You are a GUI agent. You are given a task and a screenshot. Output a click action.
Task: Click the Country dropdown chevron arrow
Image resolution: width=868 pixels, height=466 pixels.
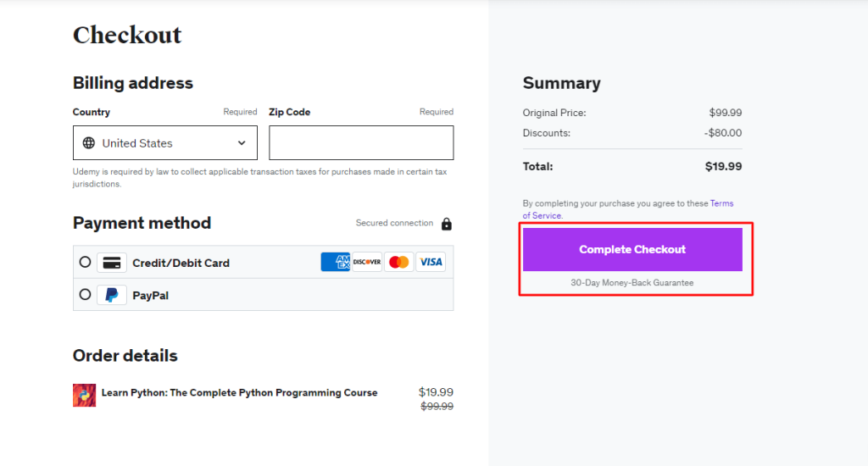coord(242,143)
